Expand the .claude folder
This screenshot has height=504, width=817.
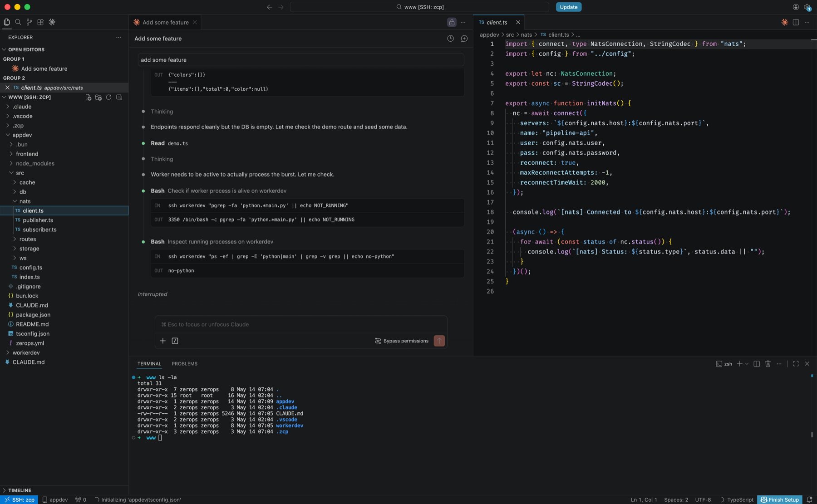click(21, 107)
